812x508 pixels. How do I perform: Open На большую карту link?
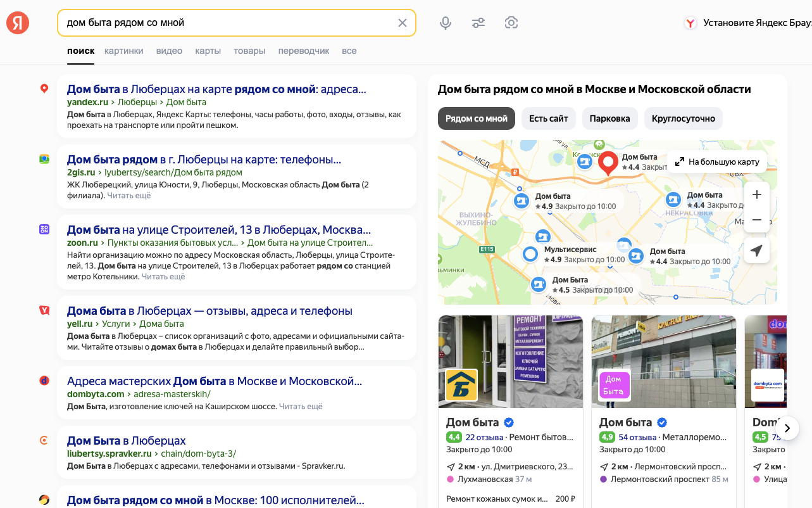(x=716, y=162)
